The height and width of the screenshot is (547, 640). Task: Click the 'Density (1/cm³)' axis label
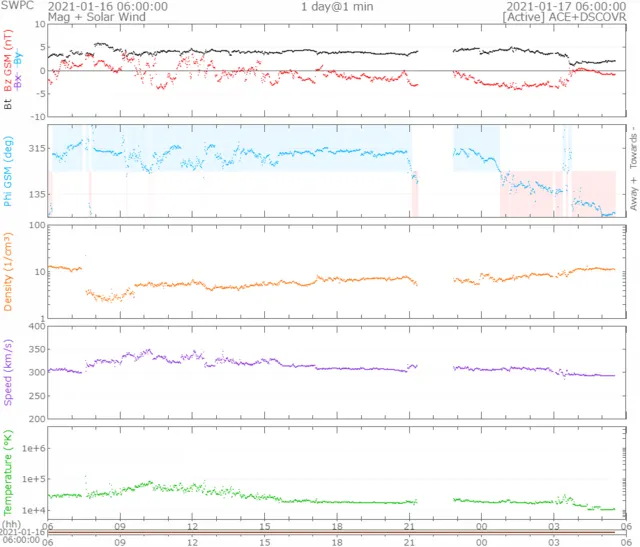tap(8, 272)
